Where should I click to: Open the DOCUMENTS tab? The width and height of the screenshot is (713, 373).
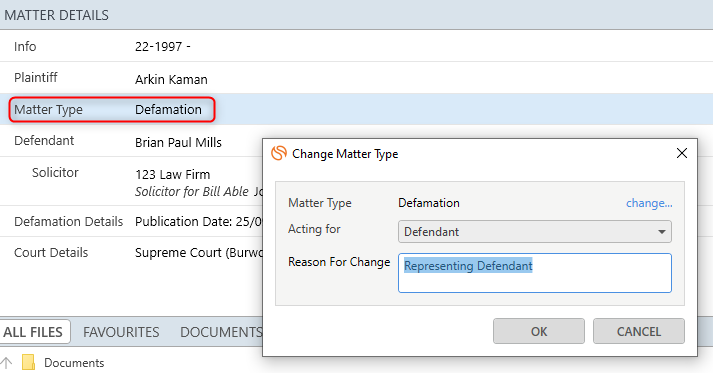click(221, 332)
